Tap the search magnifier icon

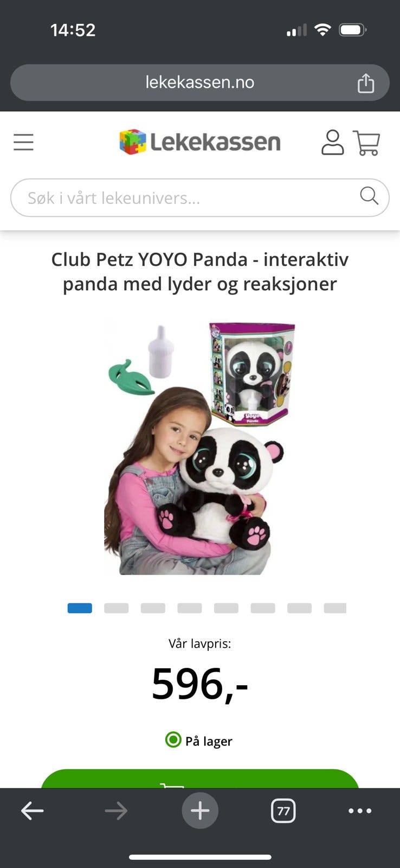(x=369, y=195)
